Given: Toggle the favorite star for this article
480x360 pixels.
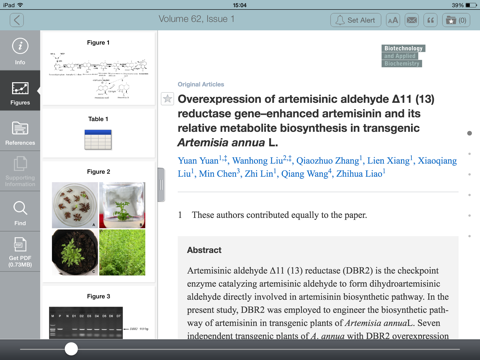Looking at the screenshot, I should [167, 99].
